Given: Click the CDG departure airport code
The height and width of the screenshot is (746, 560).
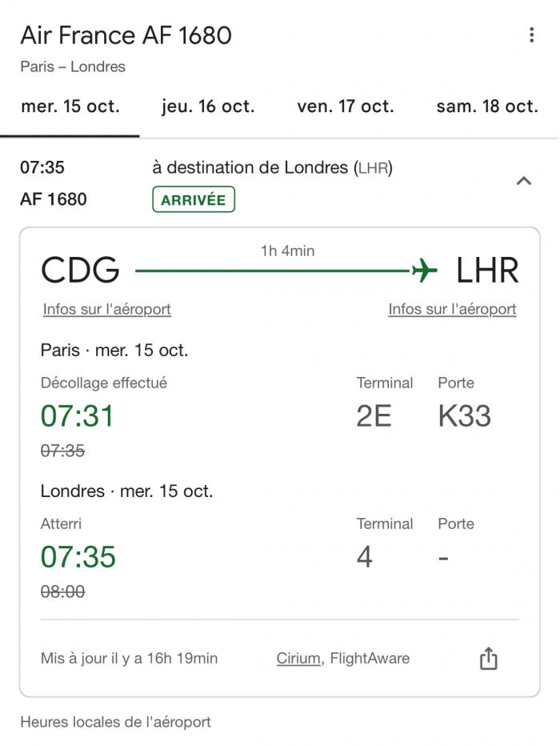Looking at the screenshot, I should 80,271.
